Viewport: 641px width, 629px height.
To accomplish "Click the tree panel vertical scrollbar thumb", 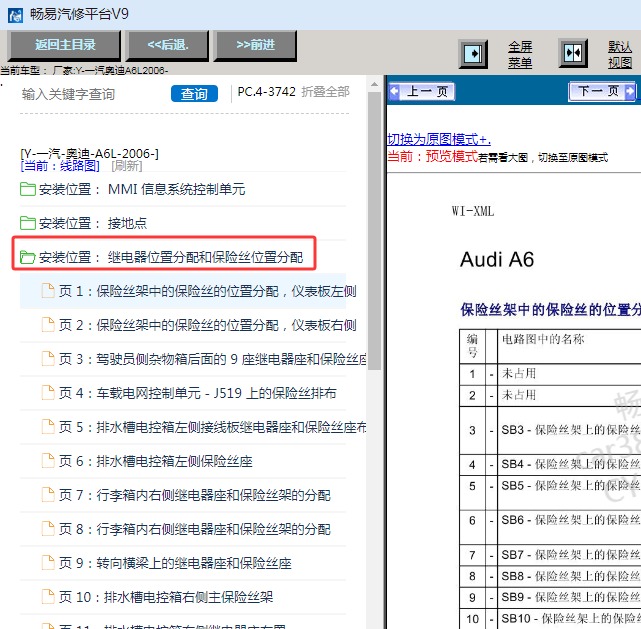I will coord(374,231).
